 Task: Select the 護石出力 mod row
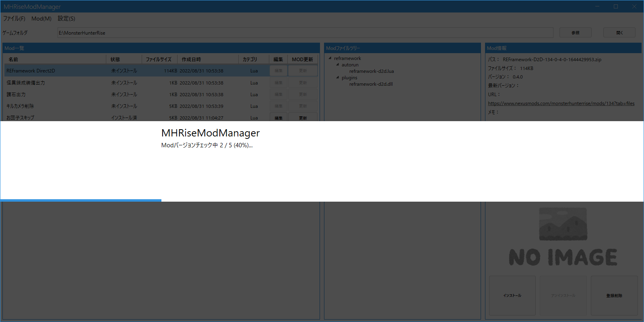161,94
